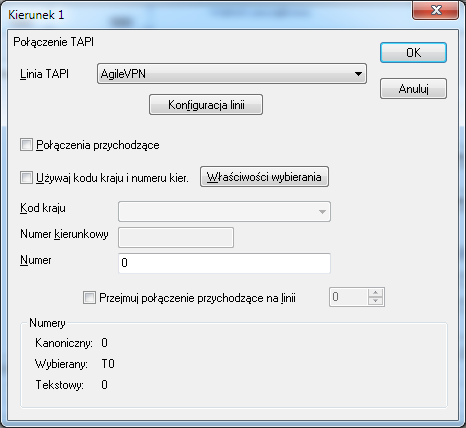Click the Wybierany value T0

(x=108, y=364)
